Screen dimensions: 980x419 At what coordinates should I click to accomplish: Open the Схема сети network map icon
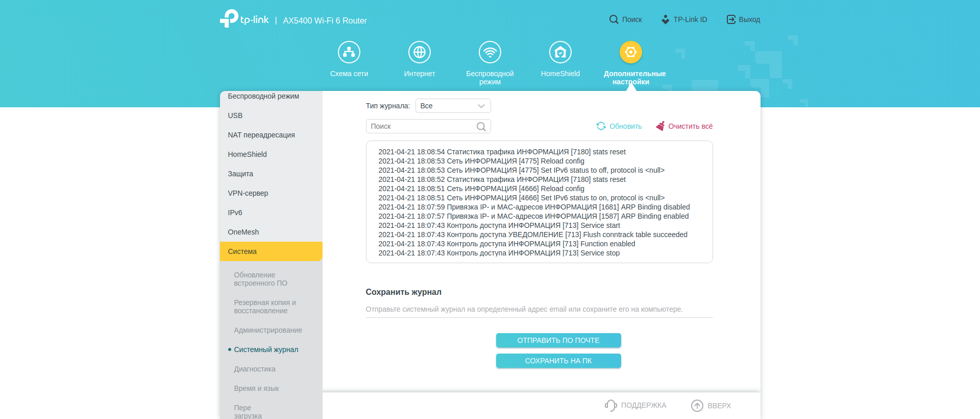349,52
